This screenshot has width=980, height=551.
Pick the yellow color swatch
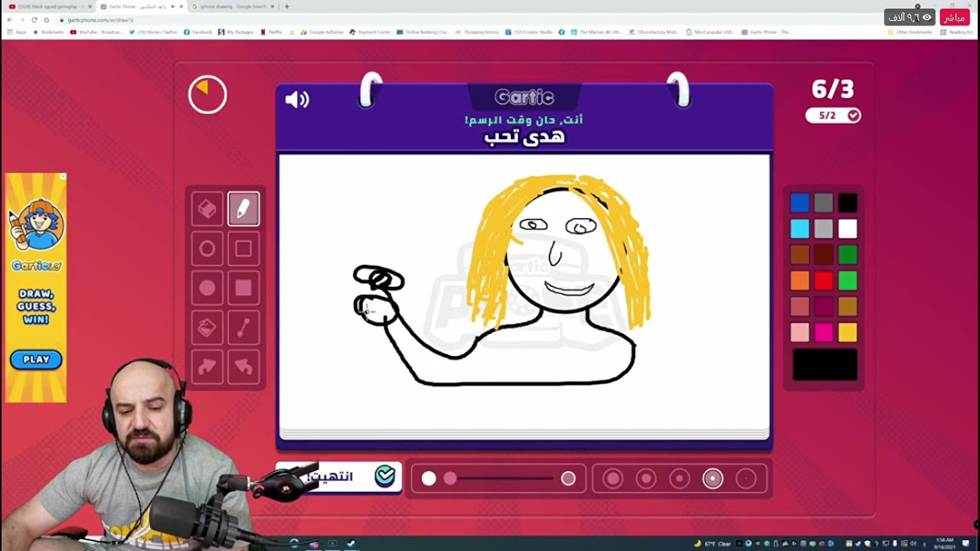click(x=848, y=333)
